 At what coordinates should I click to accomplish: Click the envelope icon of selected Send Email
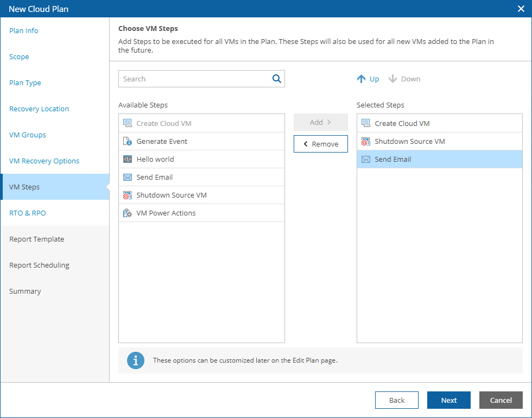click(366, 160)
